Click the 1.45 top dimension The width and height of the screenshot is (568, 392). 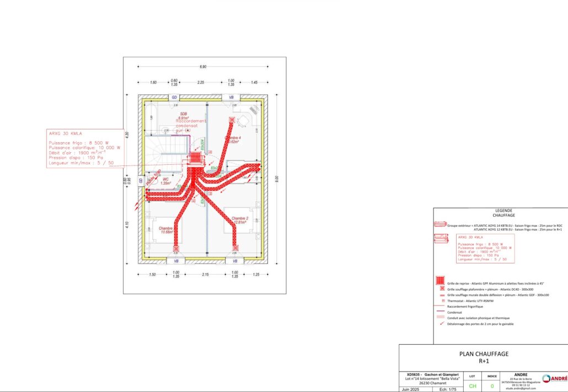[254, 83]
